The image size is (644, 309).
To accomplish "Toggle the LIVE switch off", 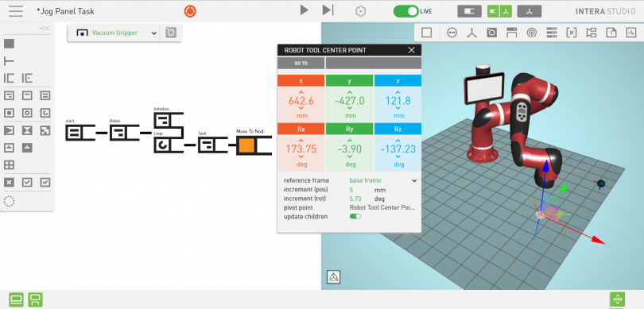I will coord(406,11).
